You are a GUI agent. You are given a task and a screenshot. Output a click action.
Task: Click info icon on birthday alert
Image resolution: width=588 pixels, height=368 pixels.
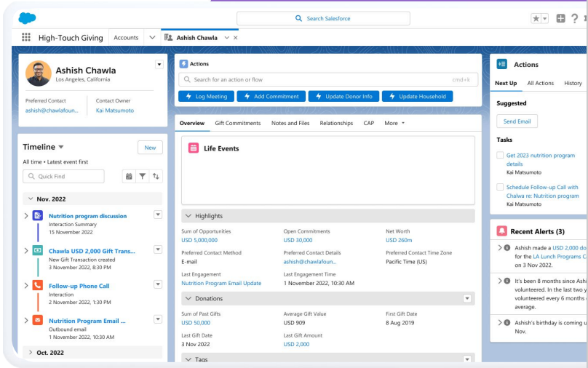tap(507, 322)
